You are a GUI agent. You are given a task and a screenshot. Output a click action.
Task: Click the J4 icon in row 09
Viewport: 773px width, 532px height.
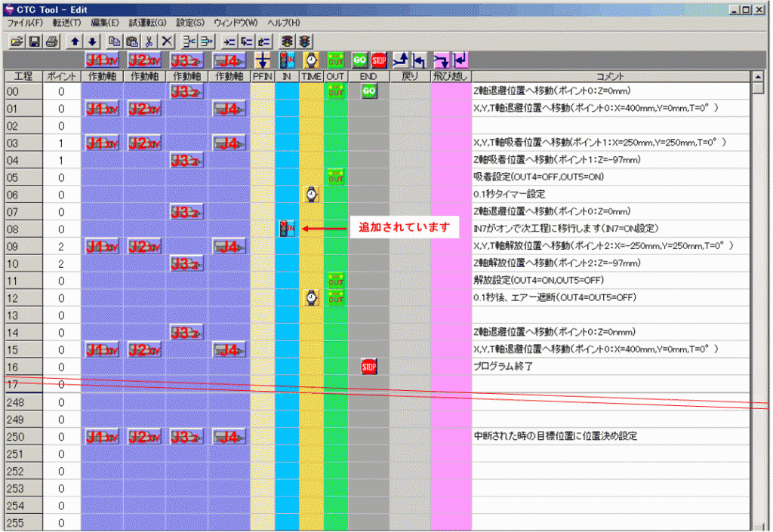click(229, 246)
